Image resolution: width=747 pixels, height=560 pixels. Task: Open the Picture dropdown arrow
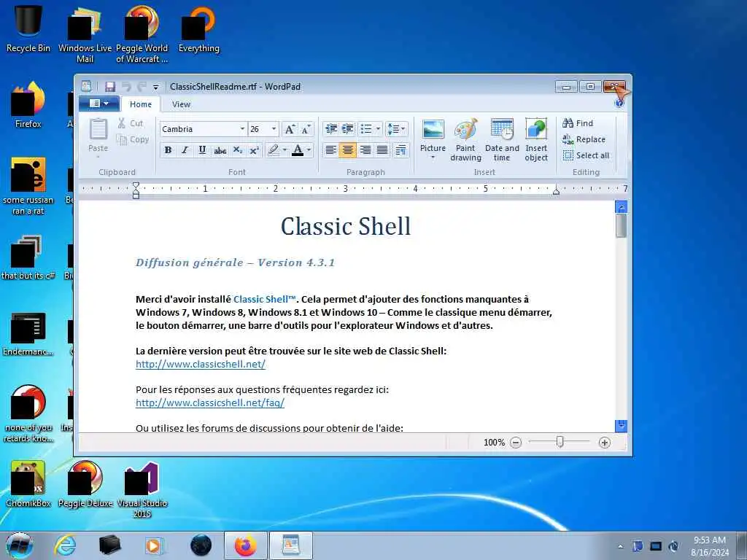(x=433, y=157)
